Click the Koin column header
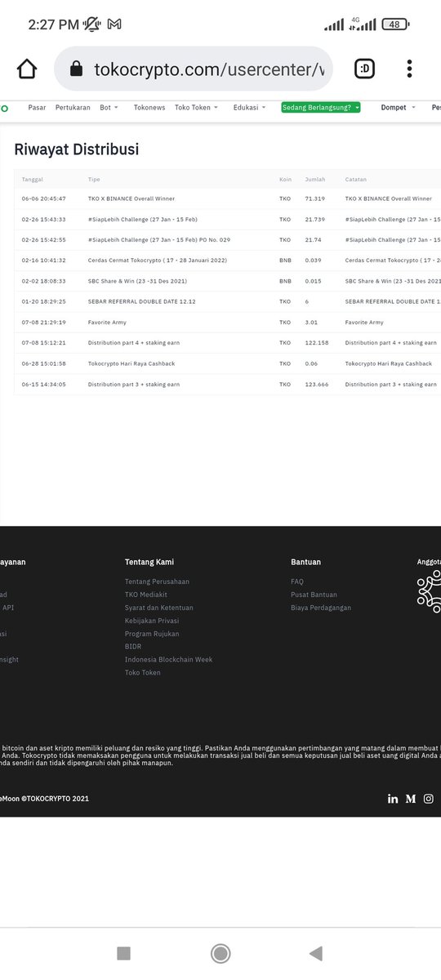The image size is (441, 980). pyautogui.click(x=285, y=179)
